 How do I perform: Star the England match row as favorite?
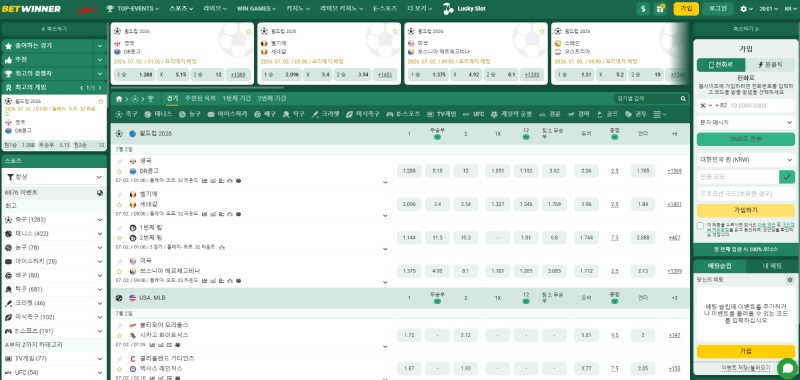(x=119, y=171)
